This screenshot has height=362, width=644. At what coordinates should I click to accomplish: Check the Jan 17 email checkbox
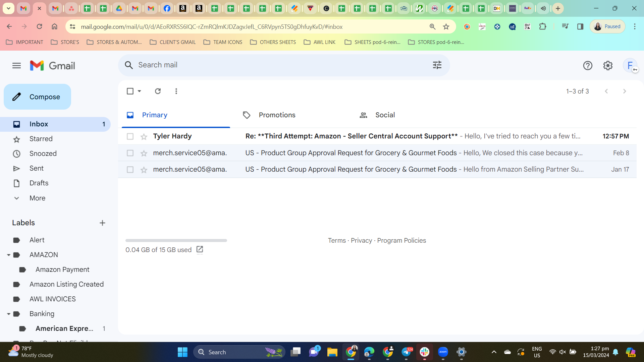coord(130,170)
